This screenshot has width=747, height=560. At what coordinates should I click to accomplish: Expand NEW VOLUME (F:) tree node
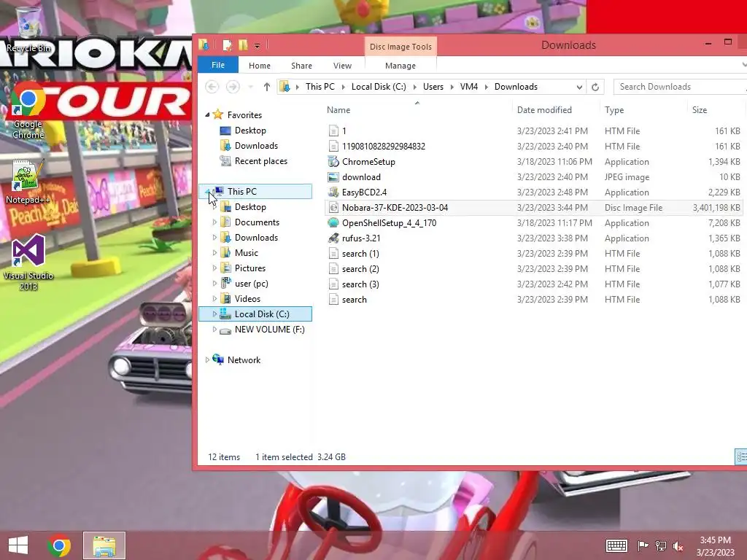click(214, 330)
